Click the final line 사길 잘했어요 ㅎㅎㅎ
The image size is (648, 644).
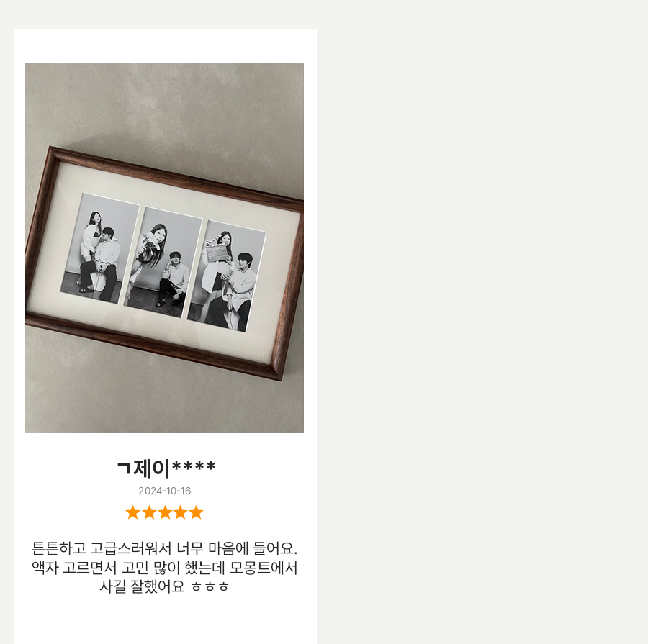tap(164, 586)
